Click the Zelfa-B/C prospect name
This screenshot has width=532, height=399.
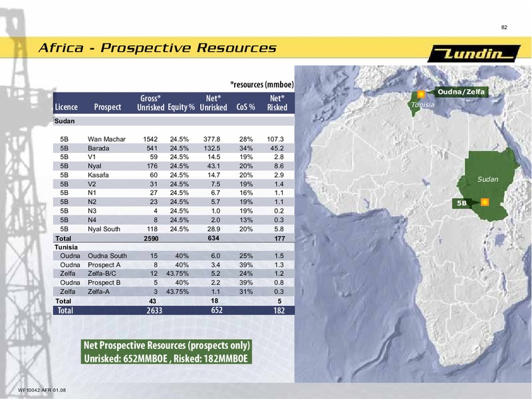tap(102, 273)
